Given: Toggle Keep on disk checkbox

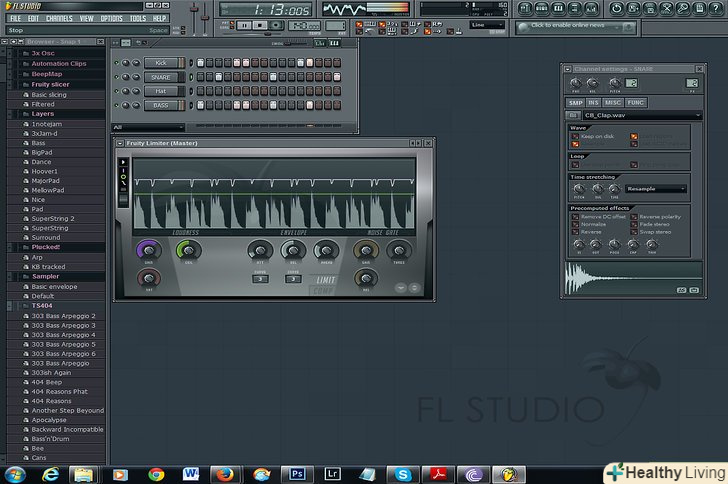Looking at the screenshot, I should pyautogui.click(x=576, y=136).
